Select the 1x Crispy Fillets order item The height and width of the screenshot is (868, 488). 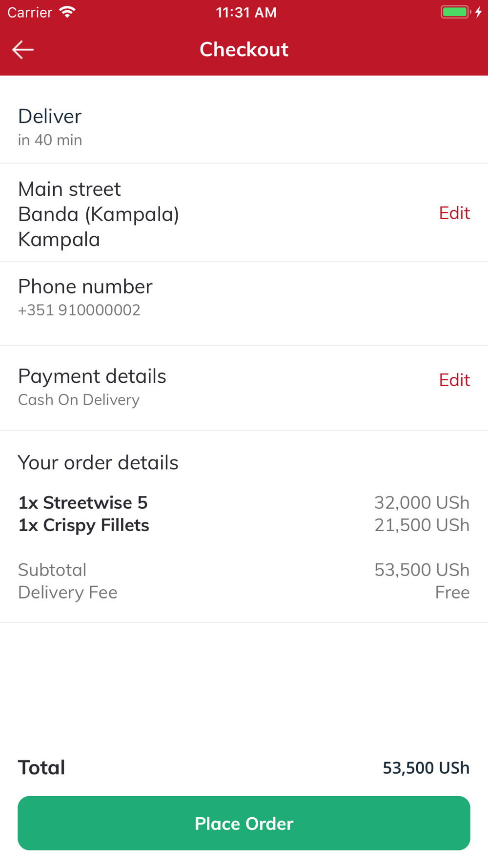[x=84, y=525]
